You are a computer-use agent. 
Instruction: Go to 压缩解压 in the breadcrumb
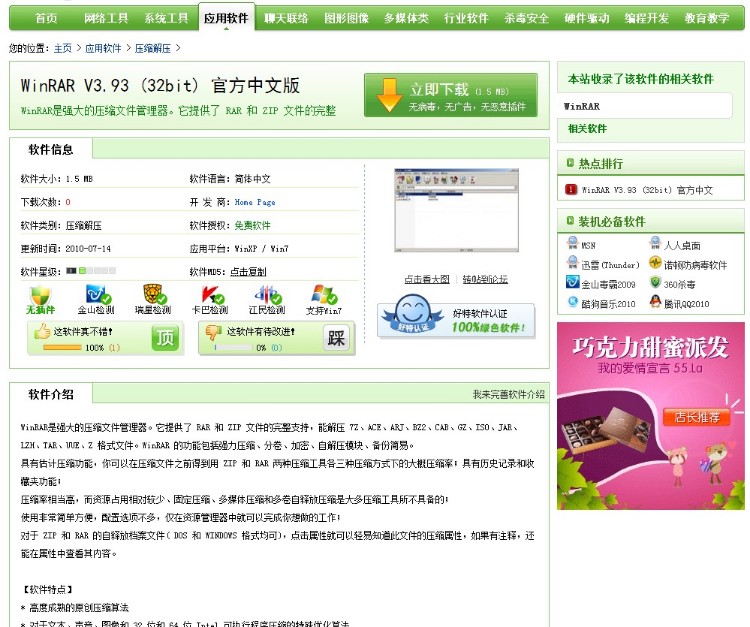pos(153,48)
